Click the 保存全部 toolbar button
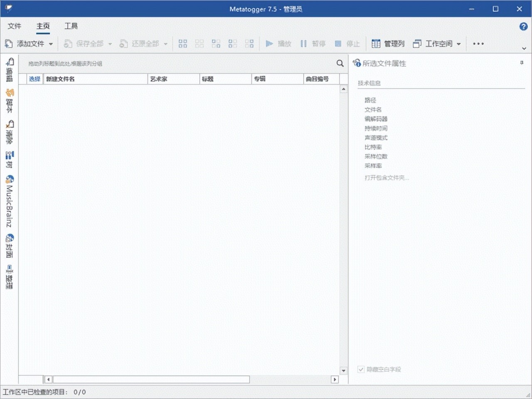The height and width of the screenshot is (399, 532). [84, 44]
